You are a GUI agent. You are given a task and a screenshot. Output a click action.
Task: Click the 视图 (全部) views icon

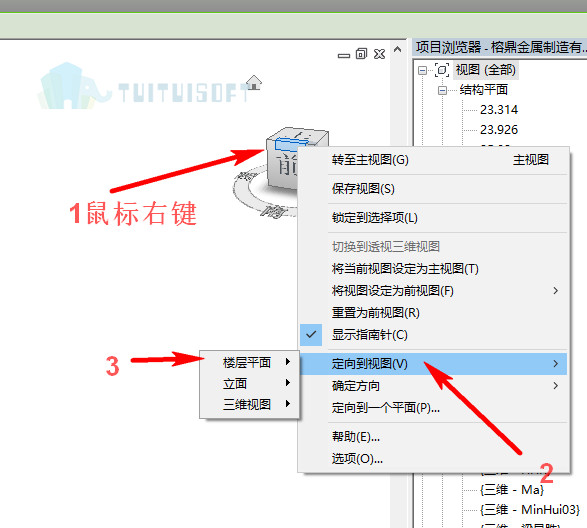pyautogui.click(x=442, y=70)
